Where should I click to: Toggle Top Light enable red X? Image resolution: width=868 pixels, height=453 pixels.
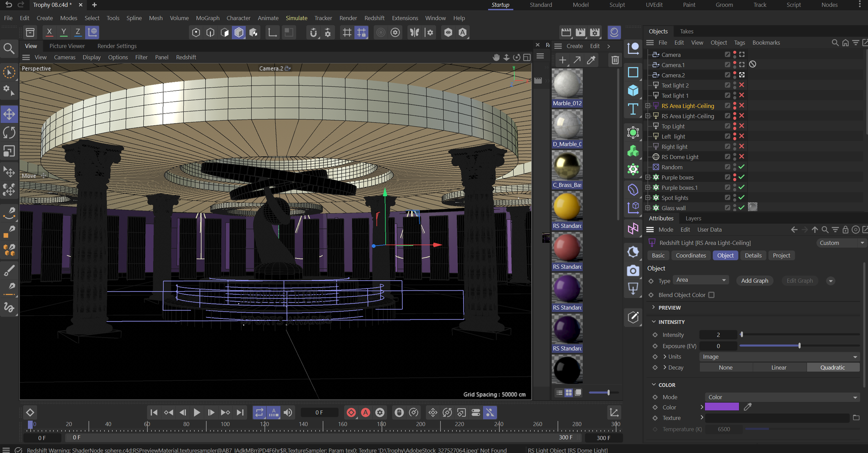point(742,126)
